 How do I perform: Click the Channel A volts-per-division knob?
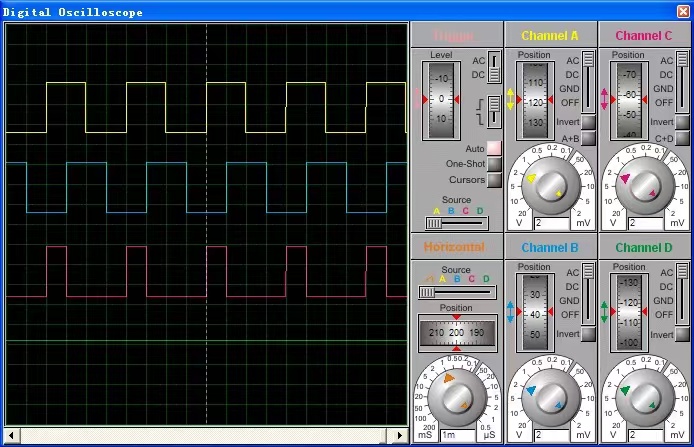click(x=551, y=186)
